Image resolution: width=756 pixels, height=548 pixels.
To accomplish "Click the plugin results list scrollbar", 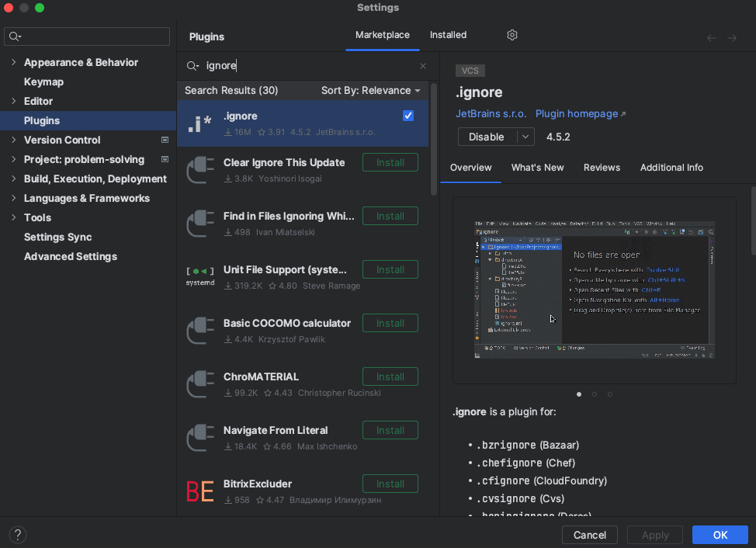I will 433,140.
